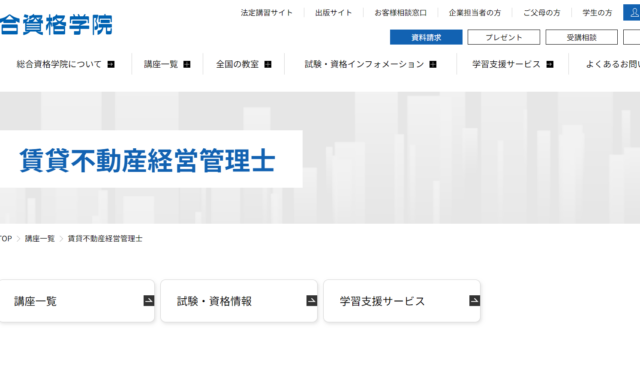Open ご父母の方 link
640x384 pixels.
pyautogui.click(x=542, y=13)
